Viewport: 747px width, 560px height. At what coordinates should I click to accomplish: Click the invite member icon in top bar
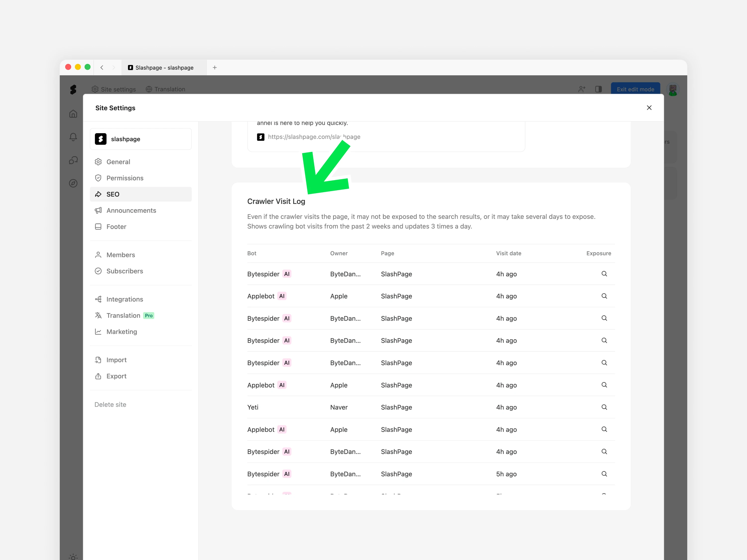[x=581, y=89]
